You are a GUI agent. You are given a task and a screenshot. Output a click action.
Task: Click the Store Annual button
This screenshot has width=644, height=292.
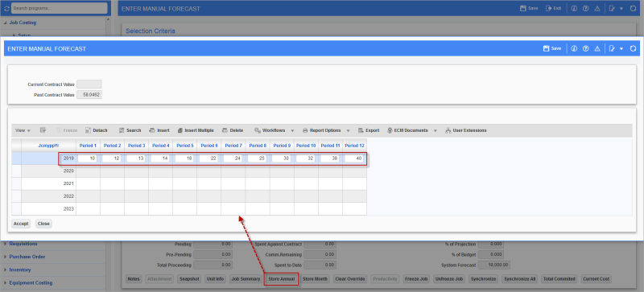(281, 279)
